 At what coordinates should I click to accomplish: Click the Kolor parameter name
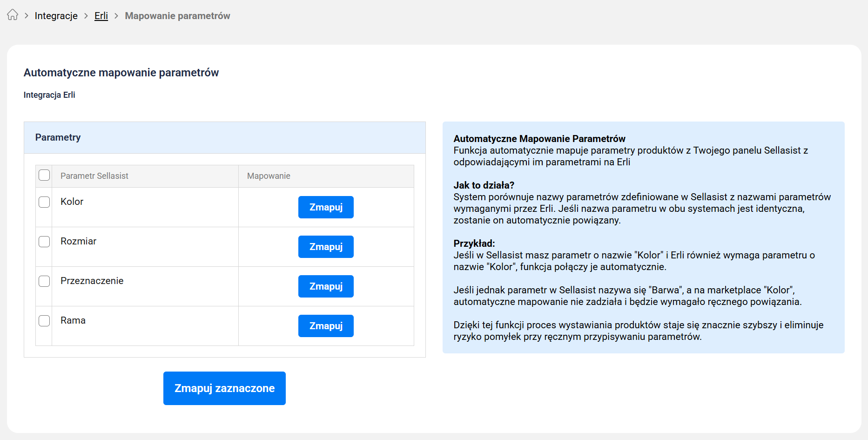pos(72,202)
